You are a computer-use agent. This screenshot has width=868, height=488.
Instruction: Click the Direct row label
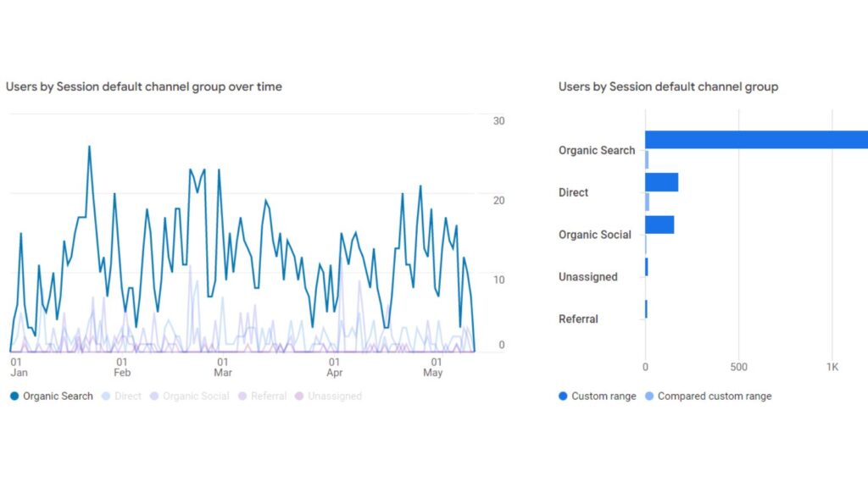point(573,192)
